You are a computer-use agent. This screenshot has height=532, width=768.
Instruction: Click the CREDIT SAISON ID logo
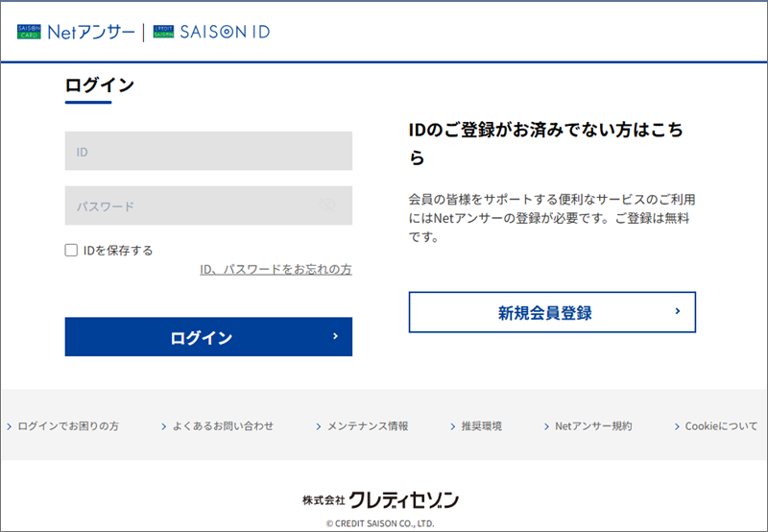coord(211,32)
